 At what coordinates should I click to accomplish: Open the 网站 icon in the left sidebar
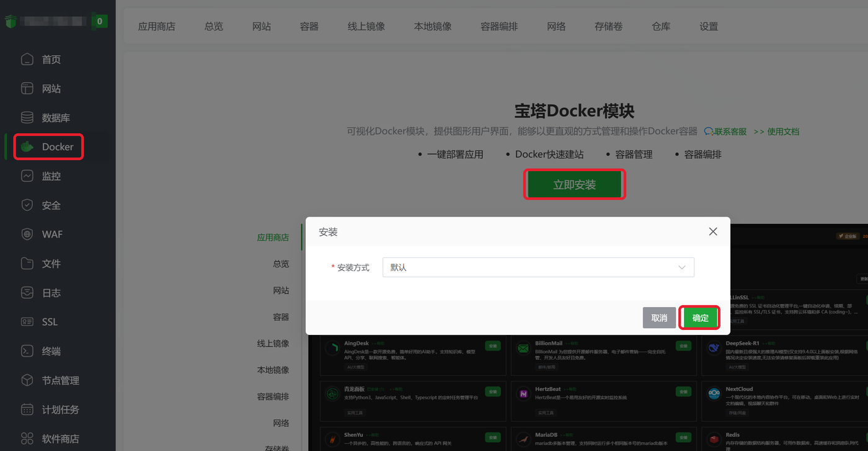[x=27, y=89]
